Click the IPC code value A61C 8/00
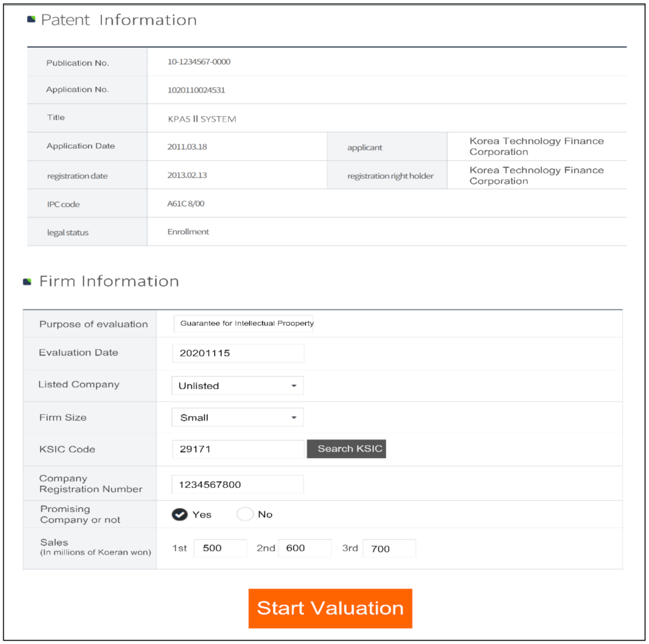 click(x=186, y=204)
